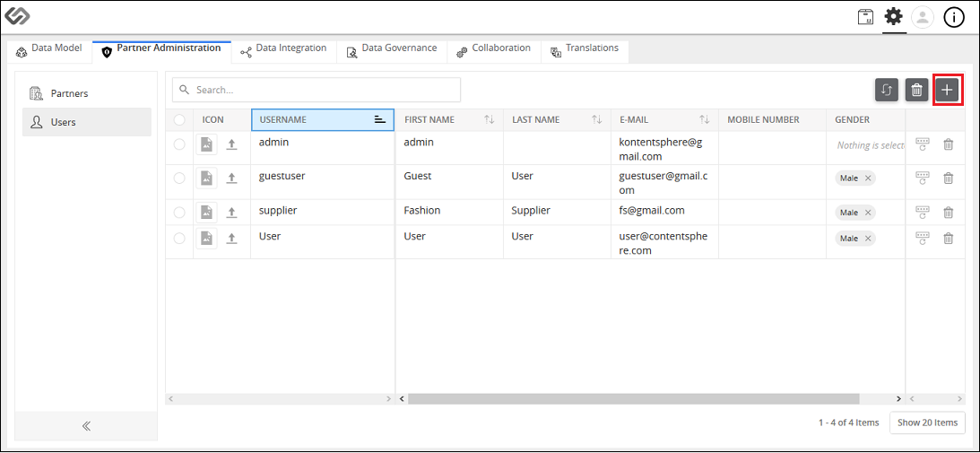
Task: Click image icon in supplier row
Action: click(x=206, y=212)
